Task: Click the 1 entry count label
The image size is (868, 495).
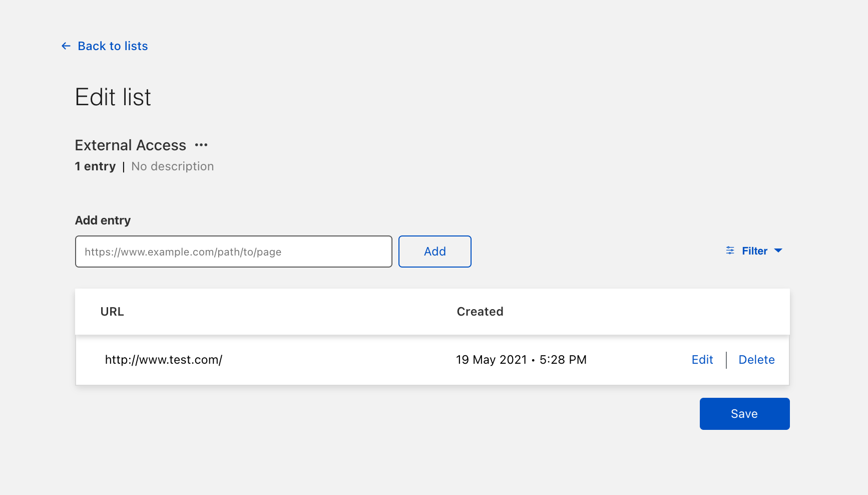Action: [96, 166]
